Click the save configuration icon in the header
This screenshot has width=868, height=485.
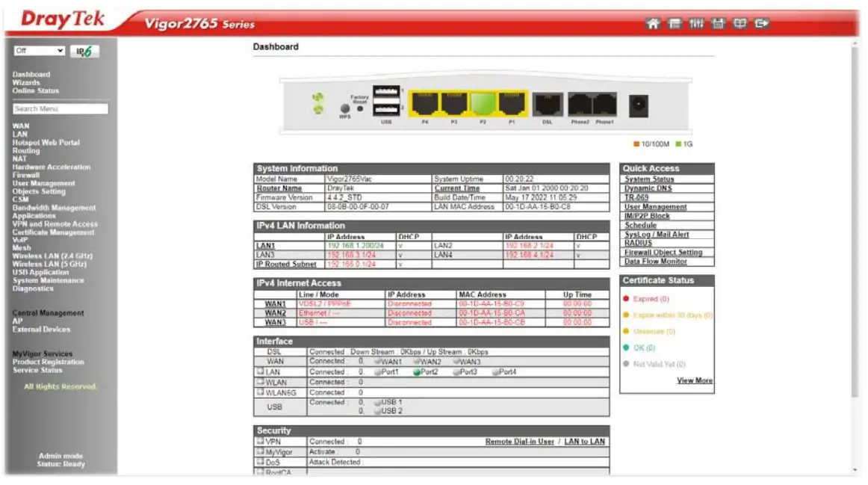(x=719, y=24)
